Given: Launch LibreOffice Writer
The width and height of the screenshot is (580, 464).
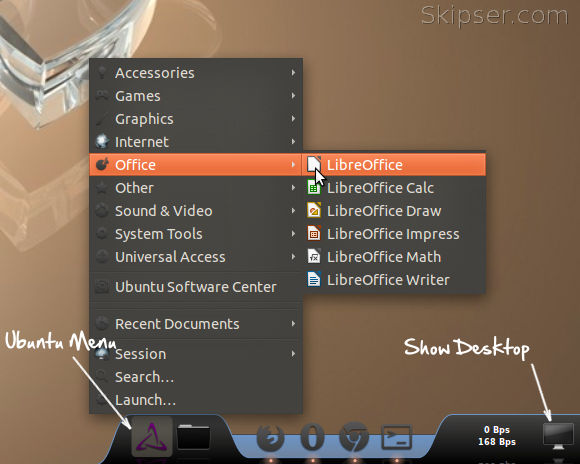Looking at the screenshot, I should (x=395, y=279).
